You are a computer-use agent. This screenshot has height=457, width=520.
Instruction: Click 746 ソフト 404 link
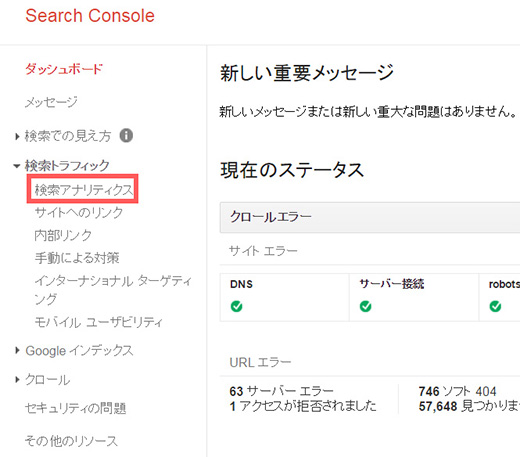457,391
